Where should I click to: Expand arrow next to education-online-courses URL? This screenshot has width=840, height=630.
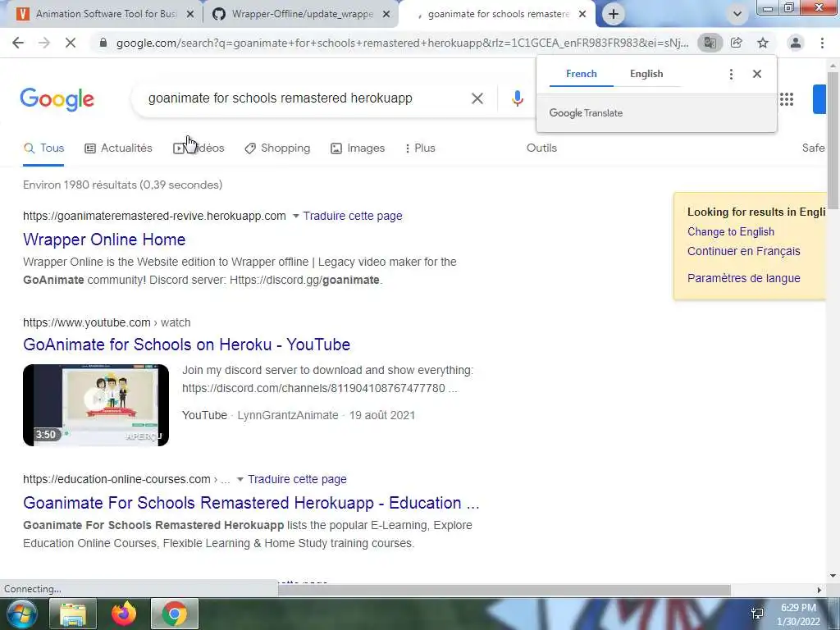(240, 479)
